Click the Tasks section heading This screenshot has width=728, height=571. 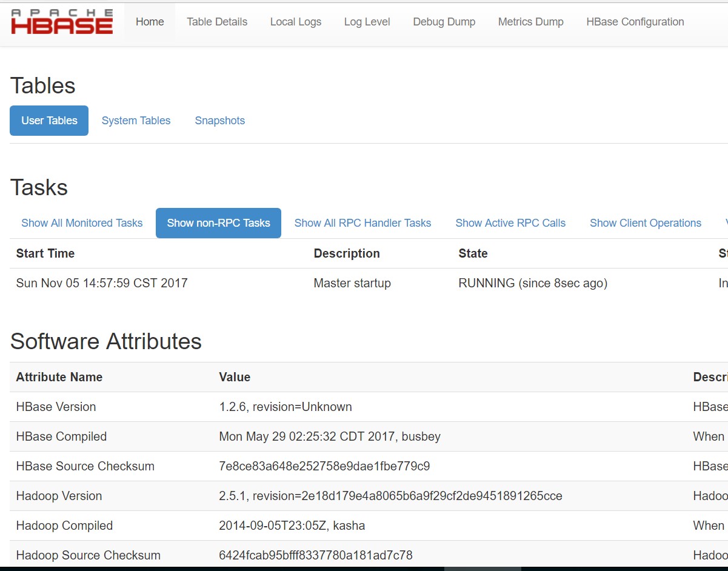pos(39,188)
